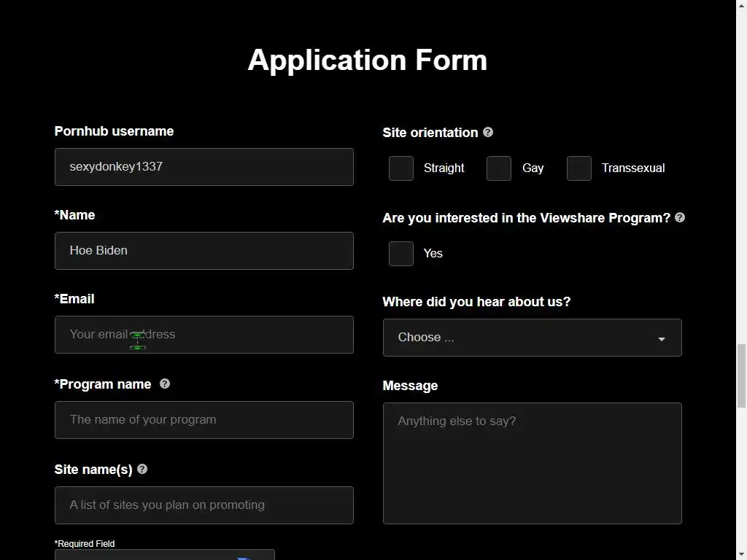The image size is (747, 560).
Task: Select the Program name text field
Action: pyautogui.click(x=204, y=420)
